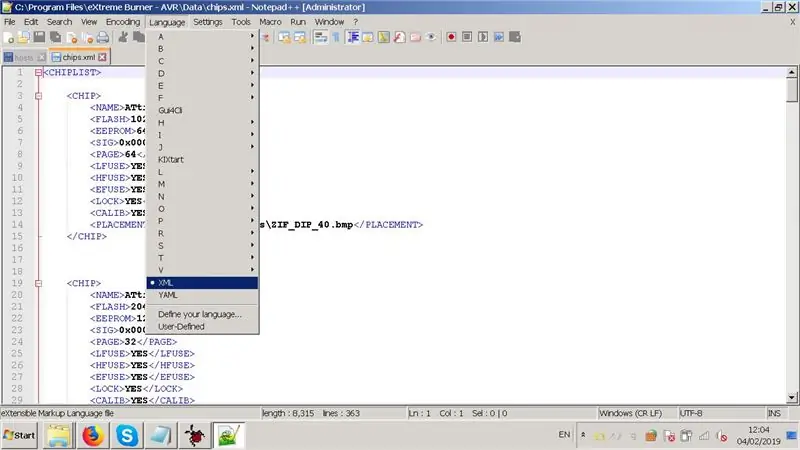
Task: Open Firefox from the taskbar
Action: [92, 436]
